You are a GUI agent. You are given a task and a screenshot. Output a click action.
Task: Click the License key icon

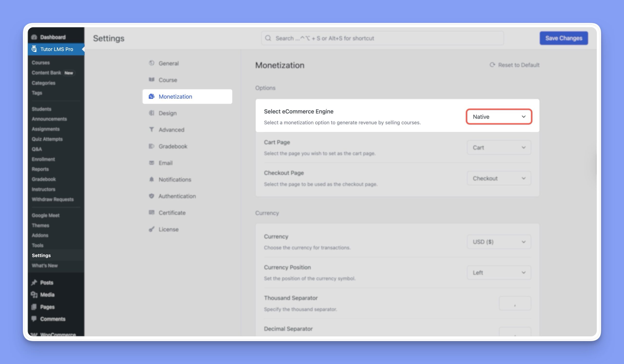[151, 229]
